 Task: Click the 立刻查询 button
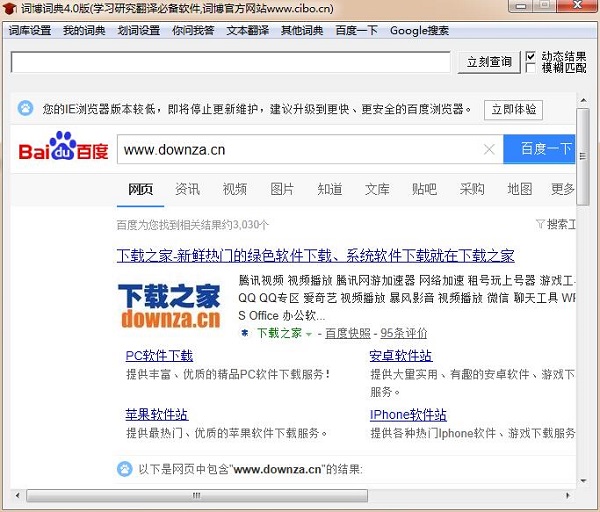(489, 62)
